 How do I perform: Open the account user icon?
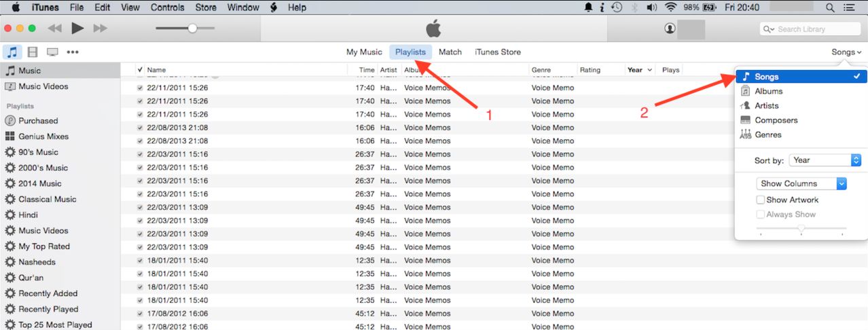(670, 29)
